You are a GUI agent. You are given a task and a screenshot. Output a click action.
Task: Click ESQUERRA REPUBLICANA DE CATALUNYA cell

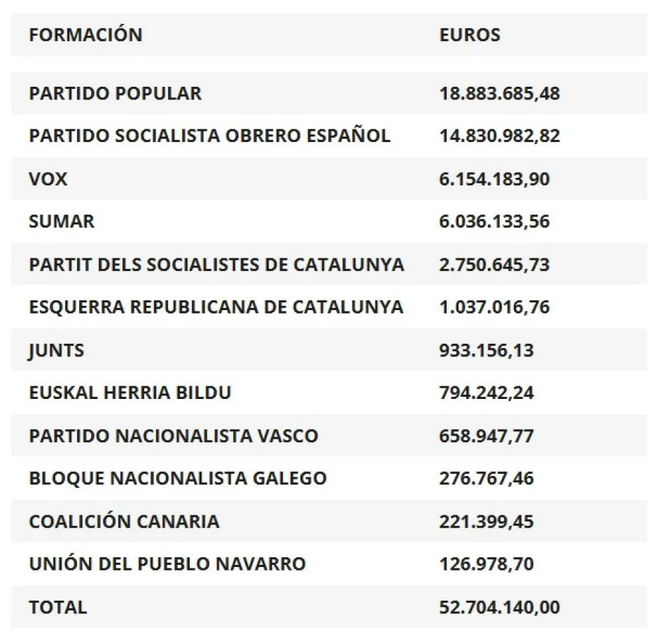(x=216, y=307)
